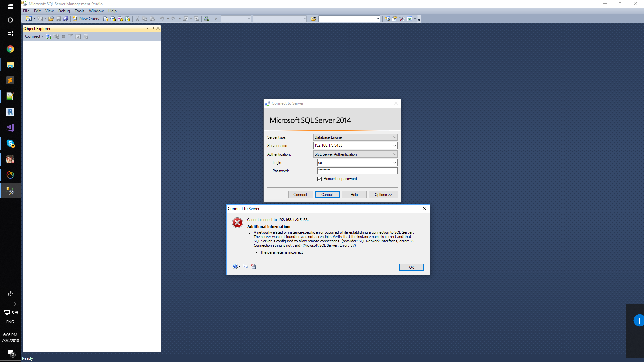Click the Database Engine Query icon
Screen dimensions: 644x362
(106, 19)
